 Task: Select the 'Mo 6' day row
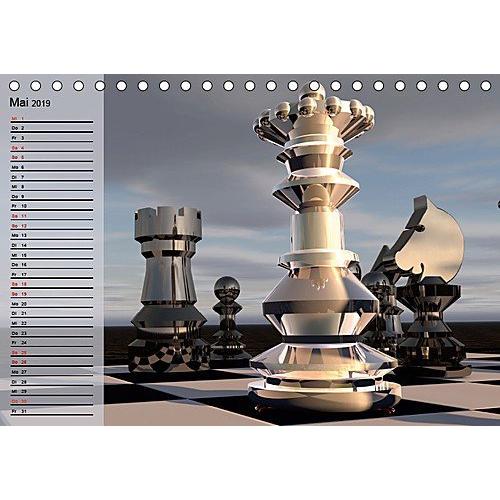point(52,168)
